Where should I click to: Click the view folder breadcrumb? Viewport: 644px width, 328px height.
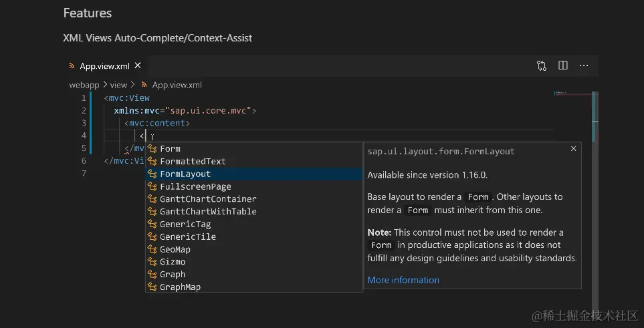[x=118, y=85]
